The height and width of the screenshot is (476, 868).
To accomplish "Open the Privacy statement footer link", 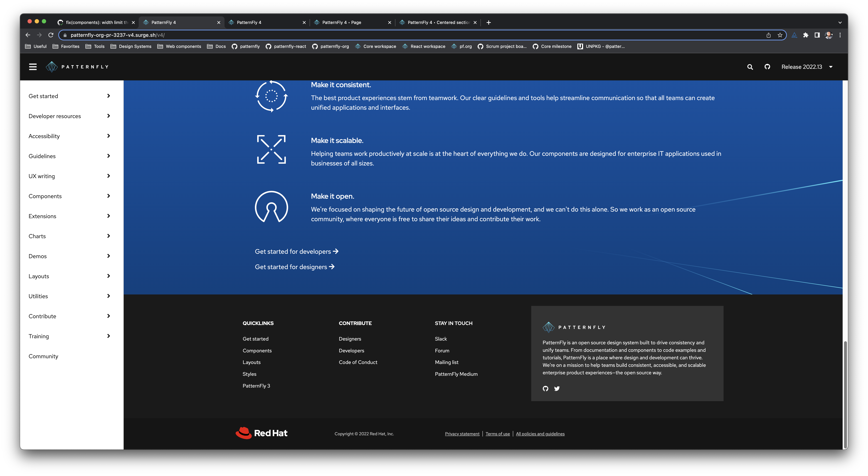I will pyautogui.click(x=462, y=434).
